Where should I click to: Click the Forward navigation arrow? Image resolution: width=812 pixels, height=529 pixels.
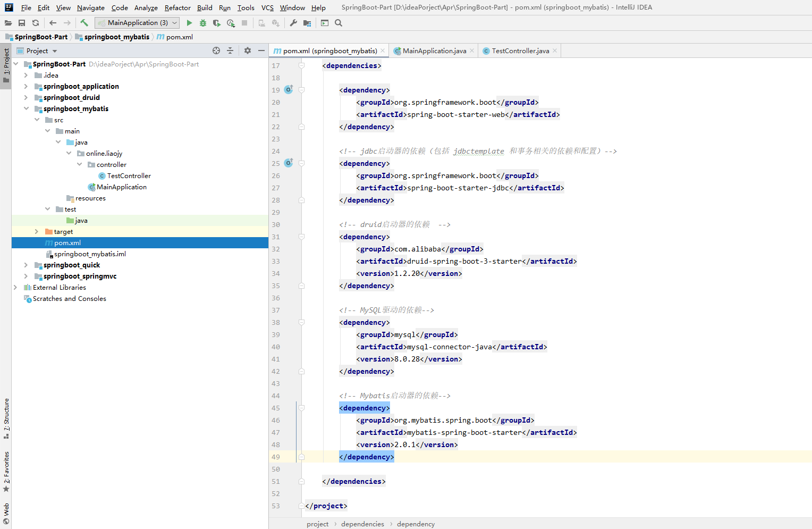click(x=67, y=23)
